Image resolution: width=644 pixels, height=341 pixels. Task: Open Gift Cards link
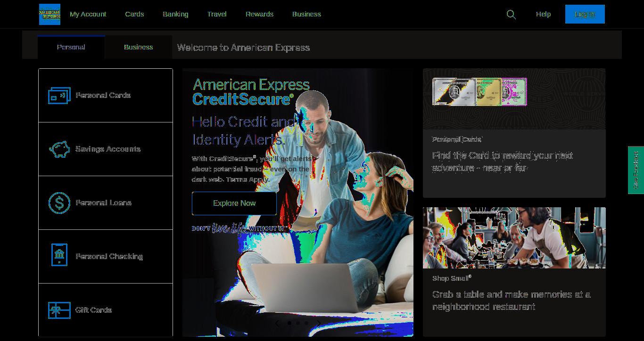click(x=94, y=310)
